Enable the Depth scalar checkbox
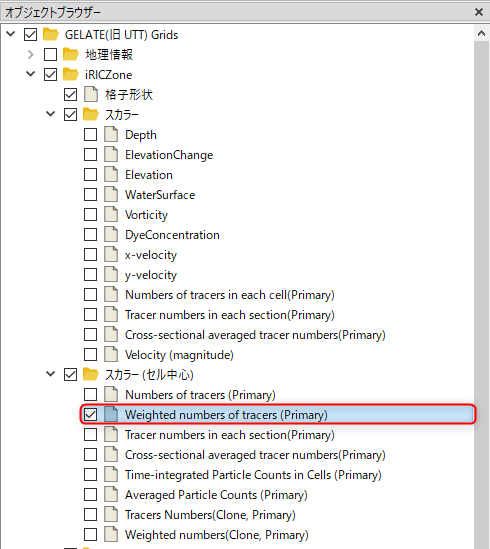 coord(90,134)
